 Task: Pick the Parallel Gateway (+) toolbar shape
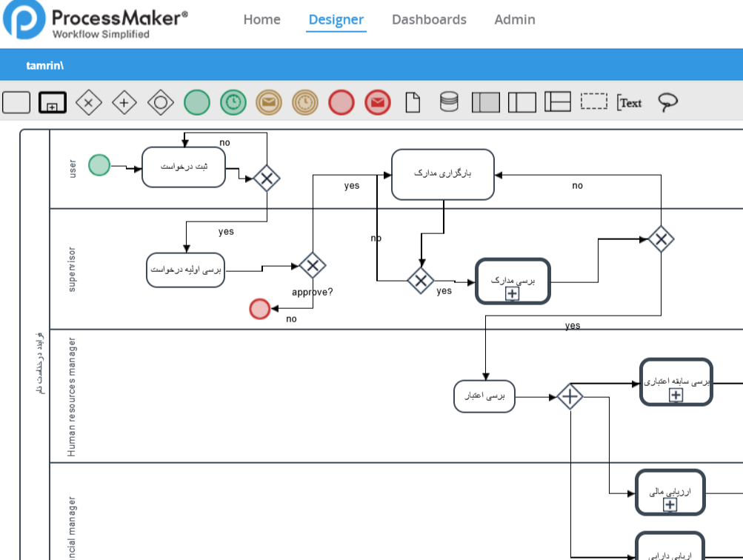click(124, 102)
